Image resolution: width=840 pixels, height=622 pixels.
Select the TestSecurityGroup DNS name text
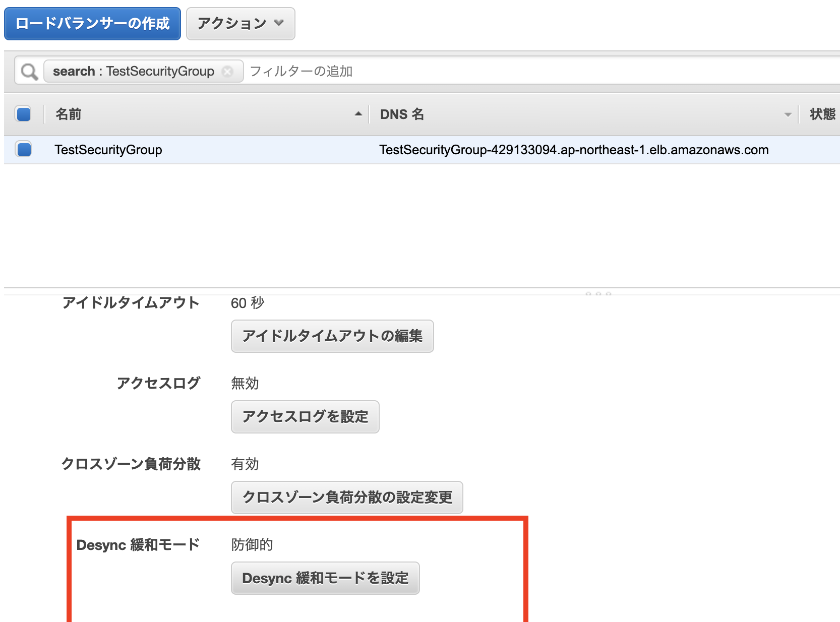pyautogui.click(x=573, y=150)
